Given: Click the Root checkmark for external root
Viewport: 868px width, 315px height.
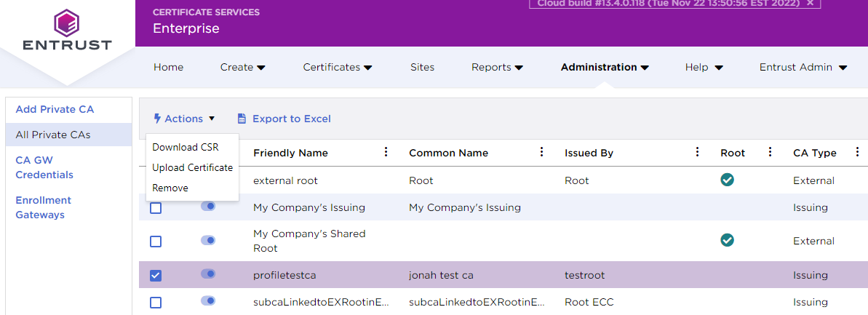Looking at the screenshot, I should [x=727, y=180].
